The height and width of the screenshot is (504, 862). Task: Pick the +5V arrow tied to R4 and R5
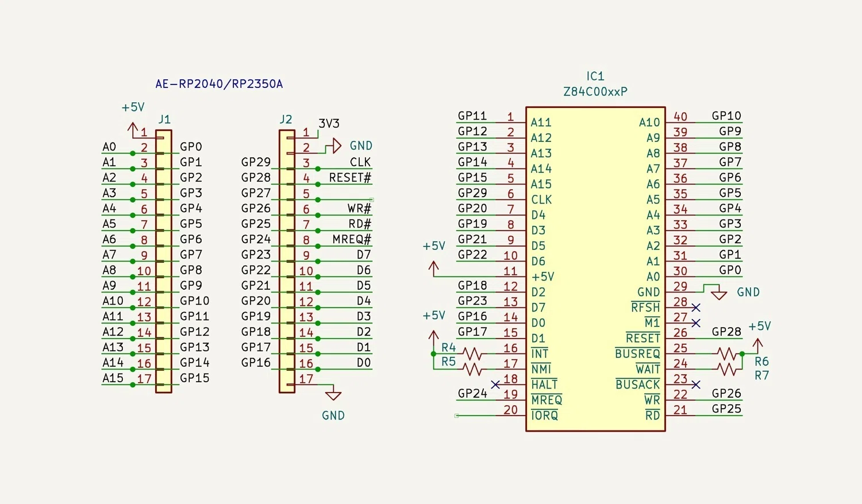coord(434,337)
